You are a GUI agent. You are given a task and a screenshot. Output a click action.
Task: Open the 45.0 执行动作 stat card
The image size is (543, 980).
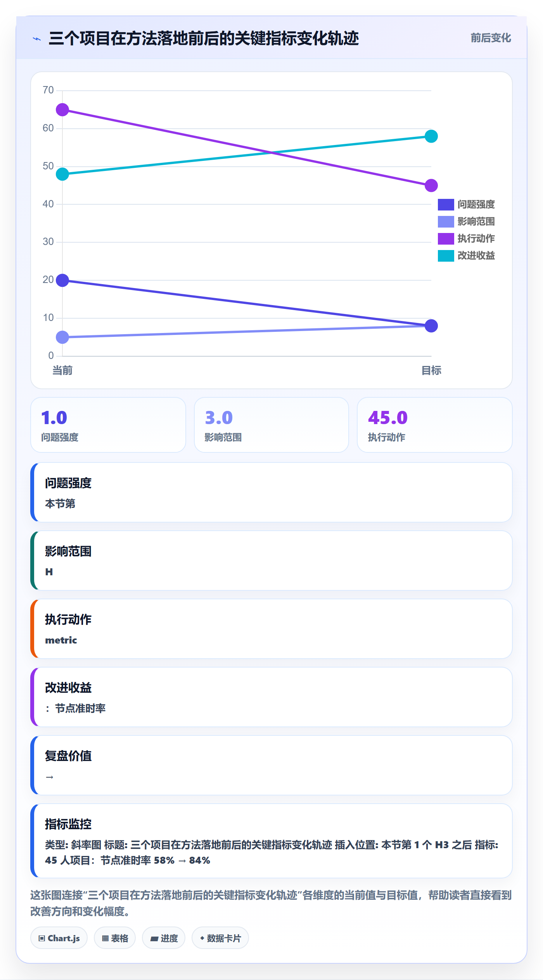435,425
